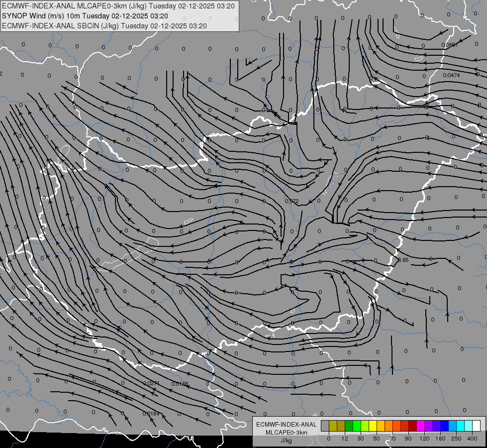
Task: Click the legend scale value '120'
Action: pos(425,439)
